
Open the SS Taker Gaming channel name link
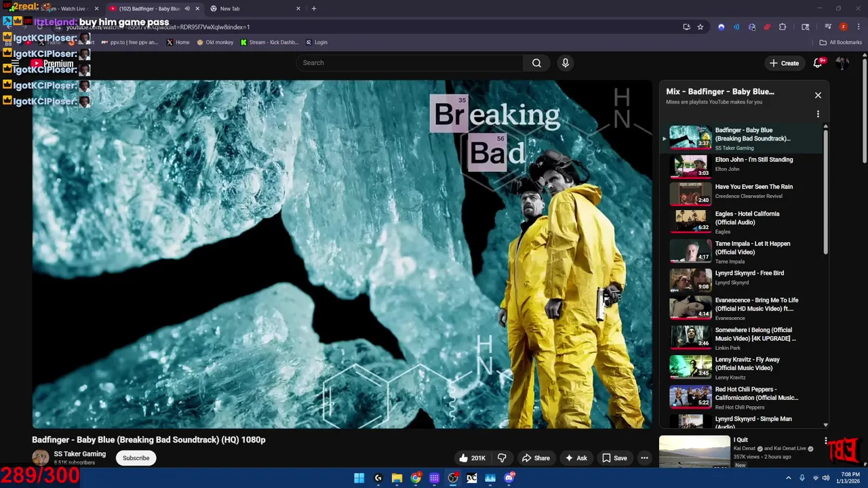click(x=80, y=454)
